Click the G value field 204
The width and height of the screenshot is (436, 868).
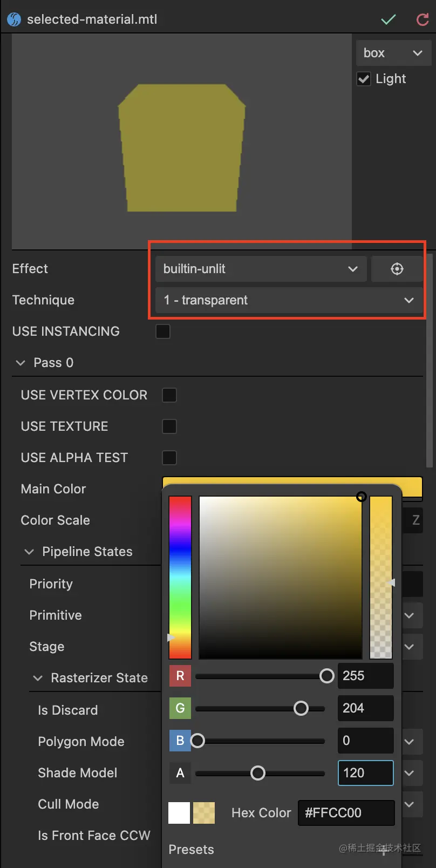tap(366, 708)
